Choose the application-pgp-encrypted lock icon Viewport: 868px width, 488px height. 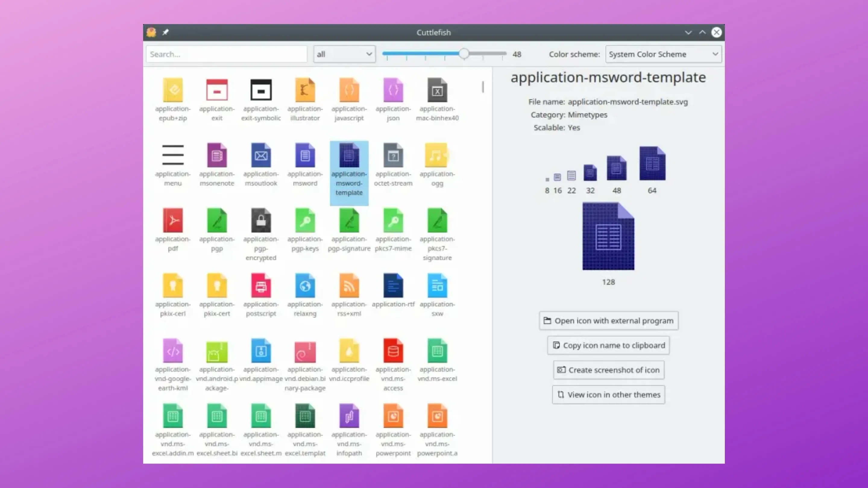click(x=261, y=220)
